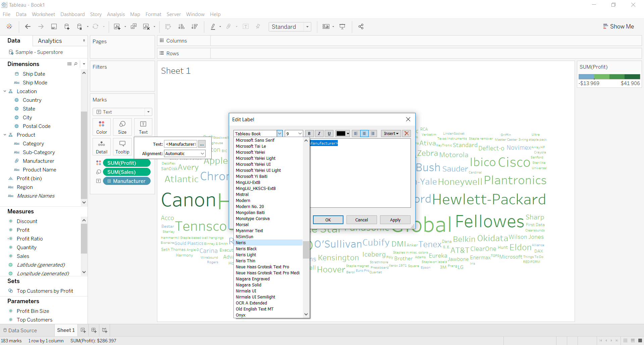
Task: Open the Insert field dropdown
Action: click(x=391, y=133)
